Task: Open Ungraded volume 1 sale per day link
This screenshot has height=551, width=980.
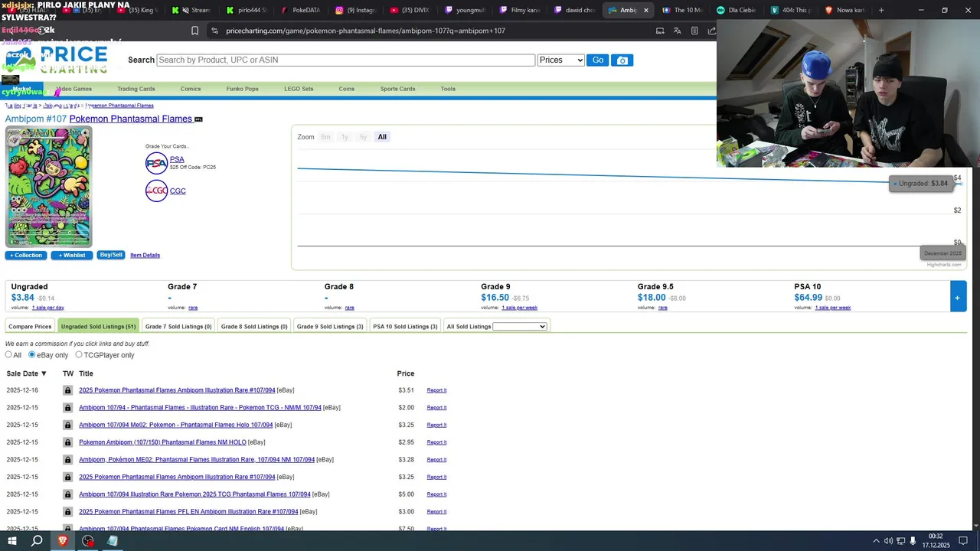Action: point(47,308)
